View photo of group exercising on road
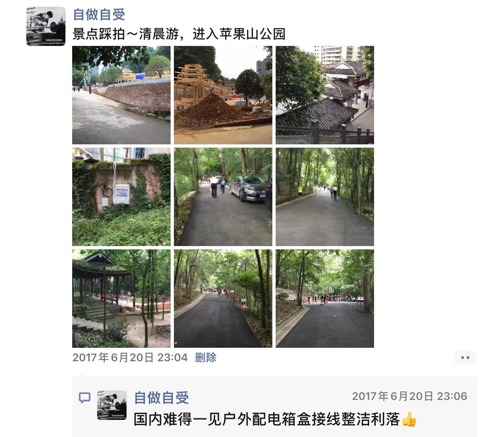This screenshot has height=437, width=504. 325,299
